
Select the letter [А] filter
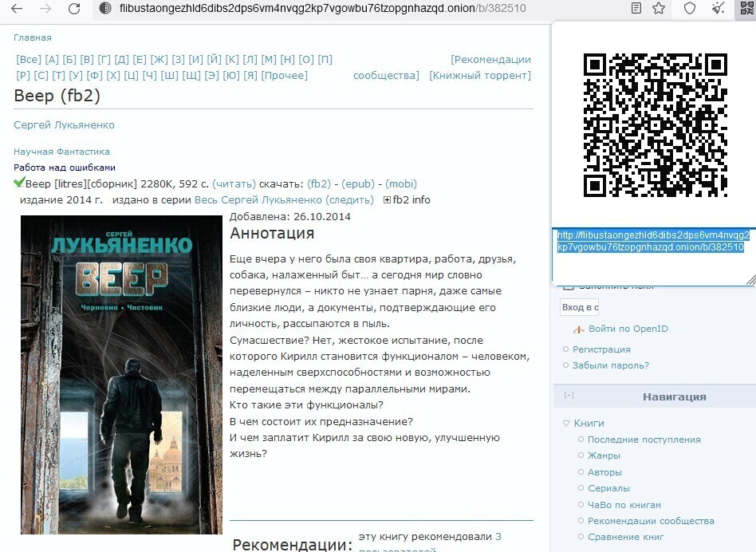click(x=52, y=59)
